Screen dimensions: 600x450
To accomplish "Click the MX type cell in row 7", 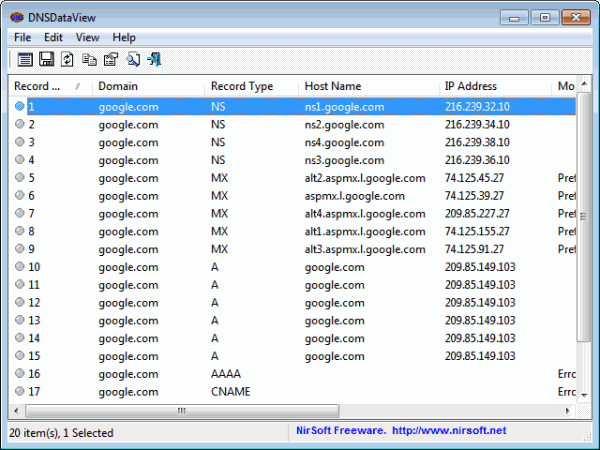I will 219,214.
